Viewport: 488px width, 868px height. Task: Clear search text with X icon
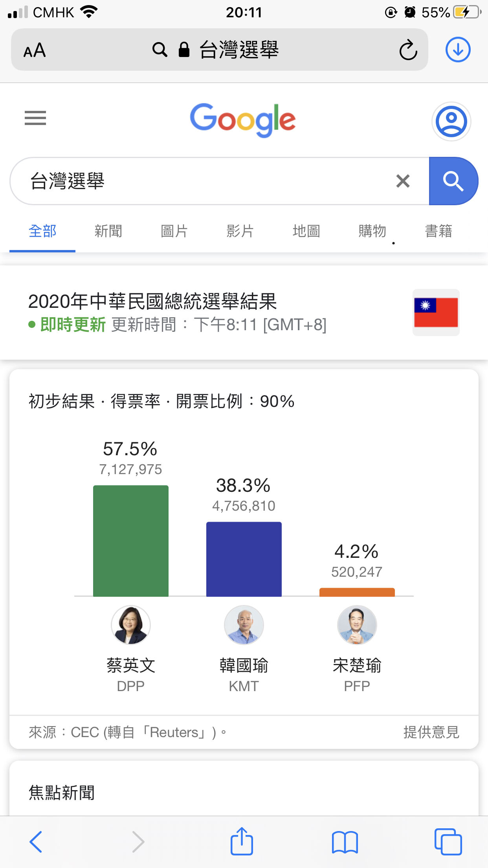(x=403, y=181)
